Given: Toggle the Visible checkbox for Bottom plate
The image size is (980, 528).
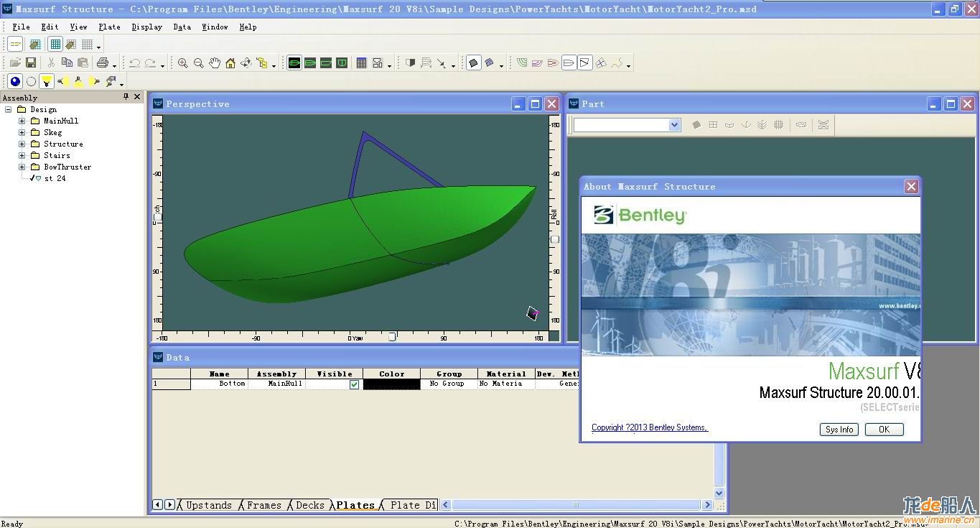Looking at the screenshot, I should point(354,384).
